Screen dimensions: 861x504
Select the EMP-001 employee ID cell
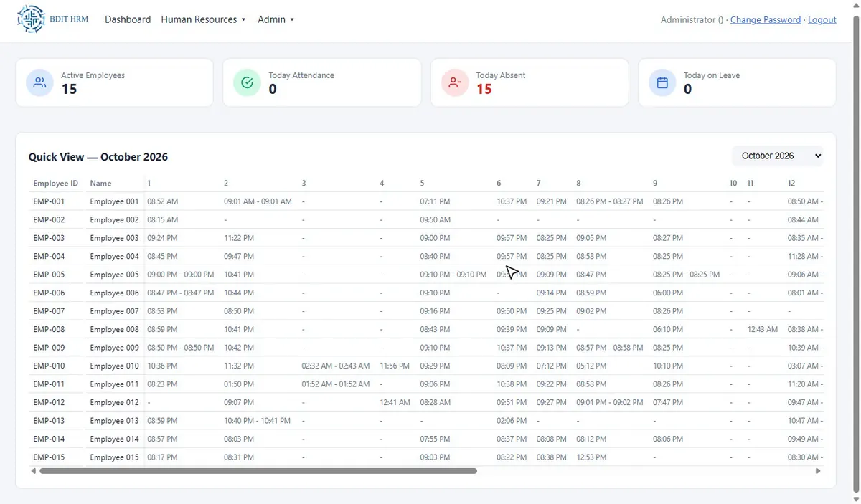49,201
